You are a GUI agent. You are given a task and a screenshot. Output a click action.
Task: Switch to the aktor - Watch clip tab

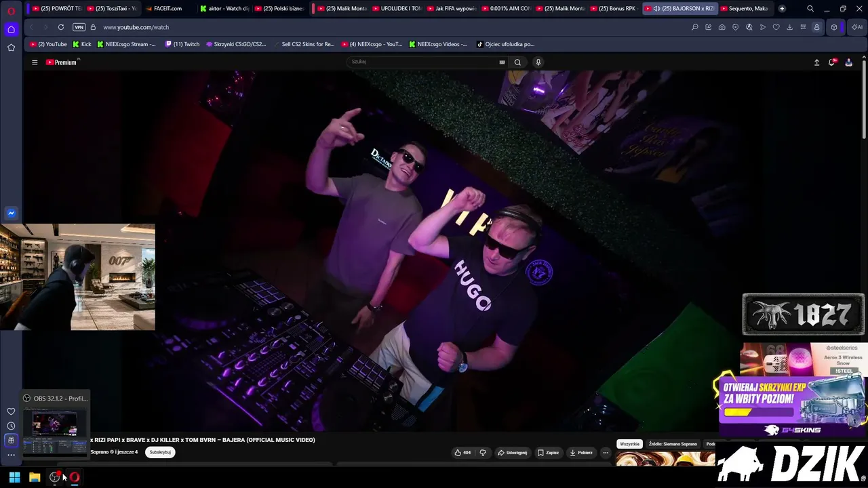pos(224,8)
